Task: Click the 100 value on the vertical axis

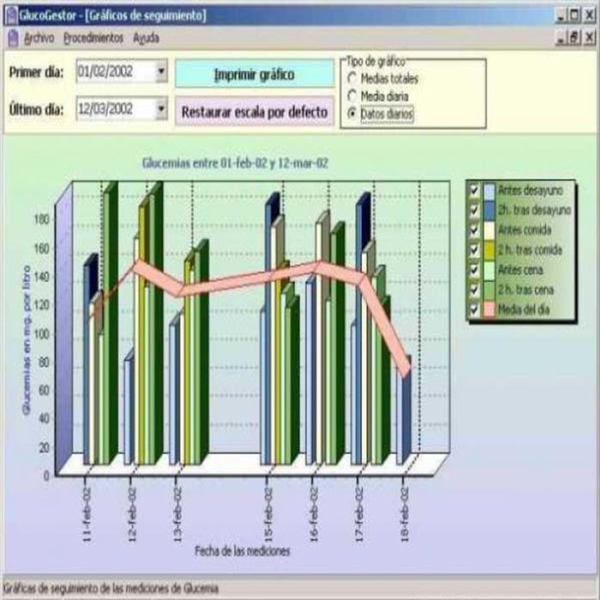Action: [x=42, y=333]
